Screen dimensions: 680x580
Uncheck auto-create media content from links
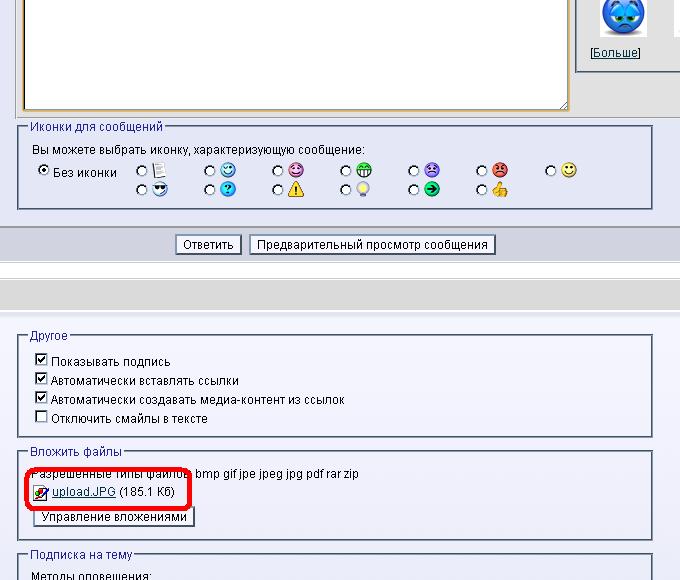tap(42, 398)
